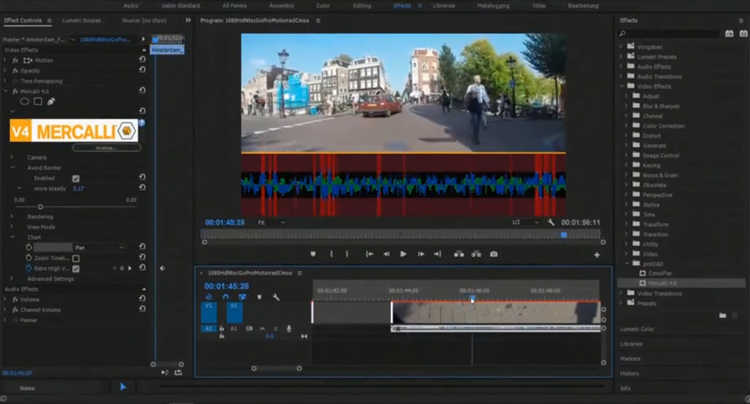Click the Step Back one frame button
750x404 pixels.
coord(387,254)
